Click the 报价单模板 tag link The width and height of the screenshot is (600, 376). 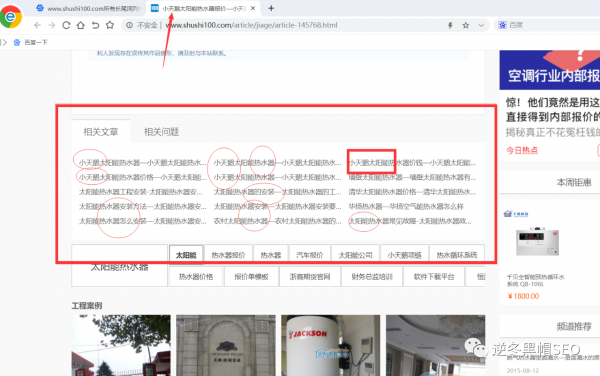pos(251,277)
